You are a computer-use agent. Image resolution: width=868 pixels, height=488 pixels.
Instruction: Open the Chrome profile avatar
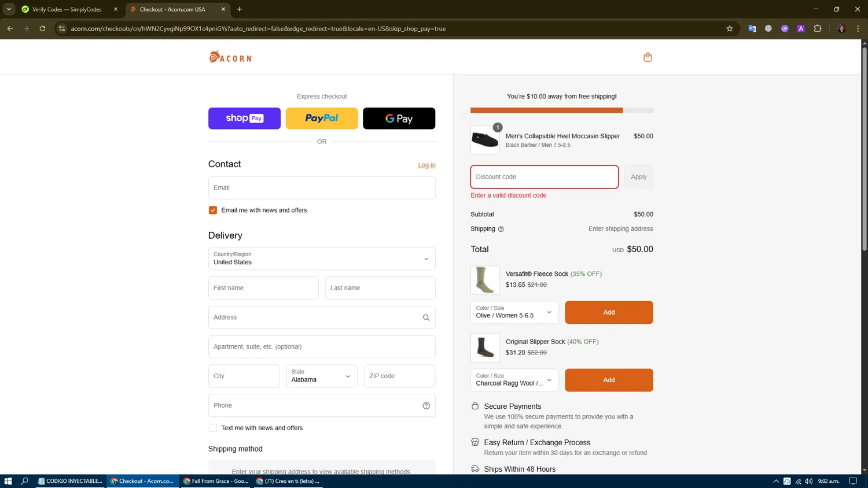point(841,28)
